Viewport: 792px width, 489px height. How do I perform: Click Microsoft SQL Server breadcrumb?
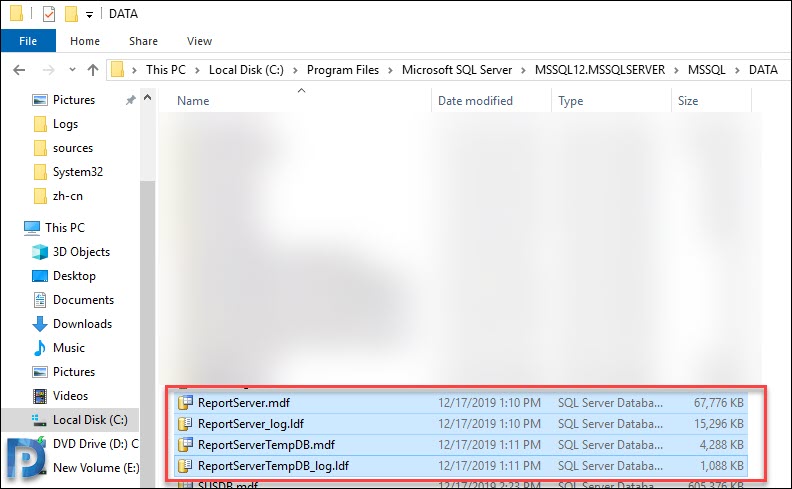point(457,70)
